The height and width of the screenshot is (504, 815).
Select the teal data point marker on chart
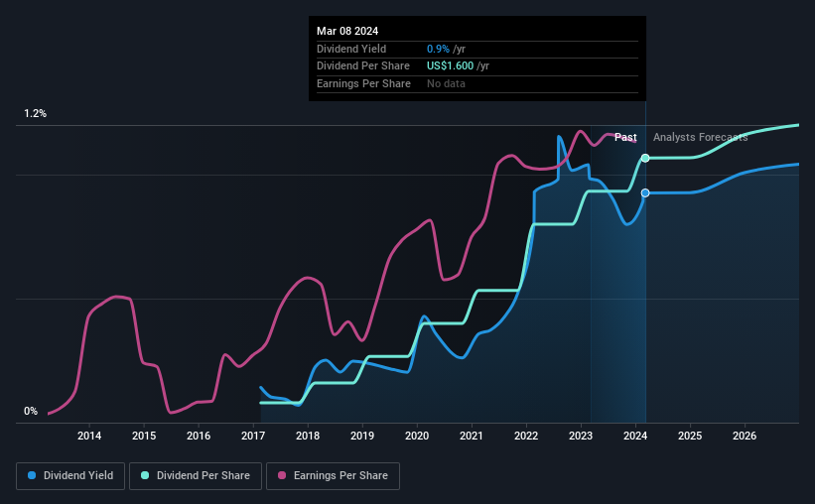point(645,158)
